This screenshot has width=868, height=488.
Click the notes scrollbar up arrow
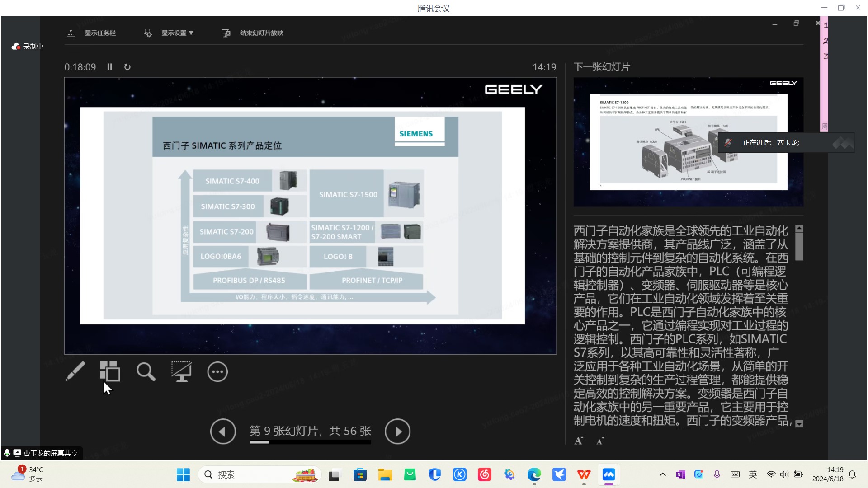pyautogui.click(x=799, y=228)
